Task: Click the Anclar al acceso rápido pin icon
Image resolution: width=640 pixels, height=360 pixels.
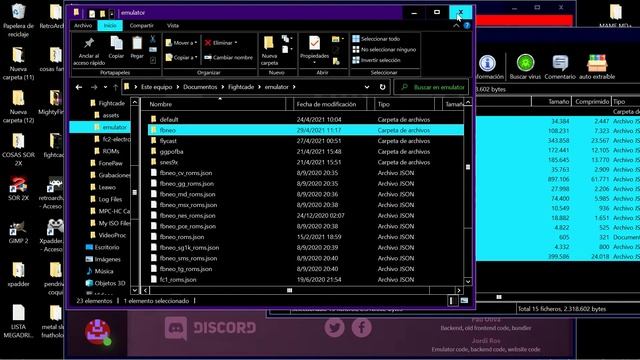Action: (x=89, y=43)
